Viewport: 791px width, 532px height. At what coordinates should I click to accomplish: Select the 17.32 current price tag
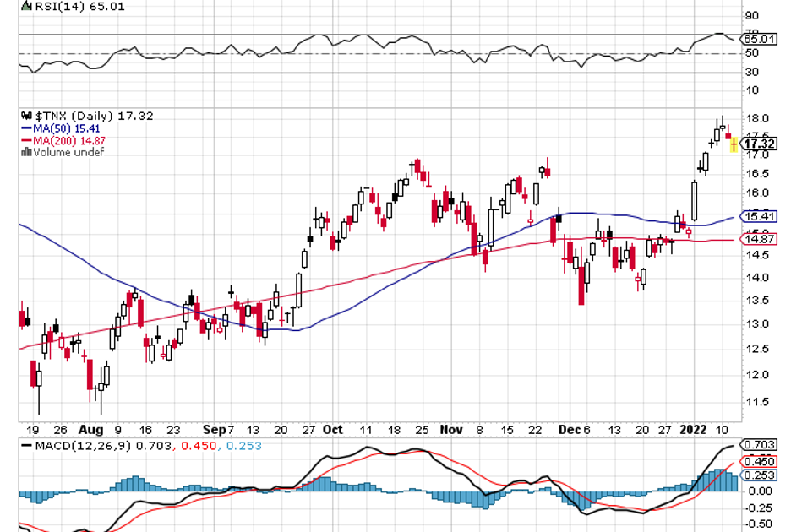(759, 144)
